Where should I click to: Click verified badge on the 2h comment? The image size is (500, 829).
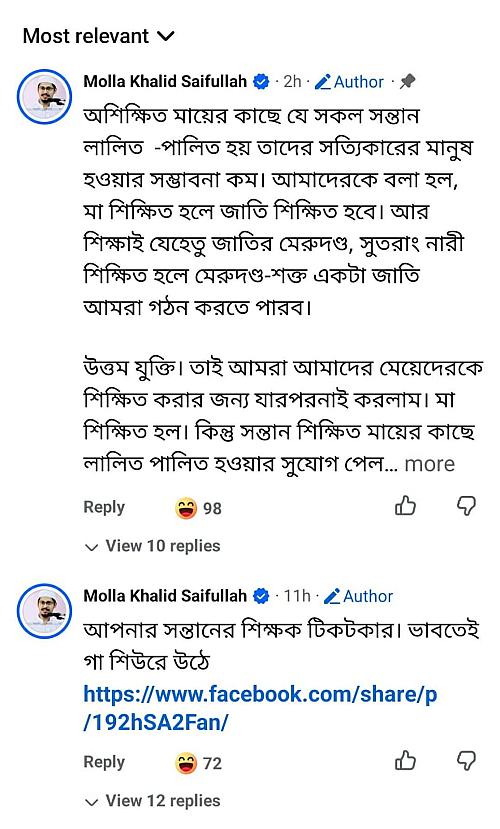261,82
